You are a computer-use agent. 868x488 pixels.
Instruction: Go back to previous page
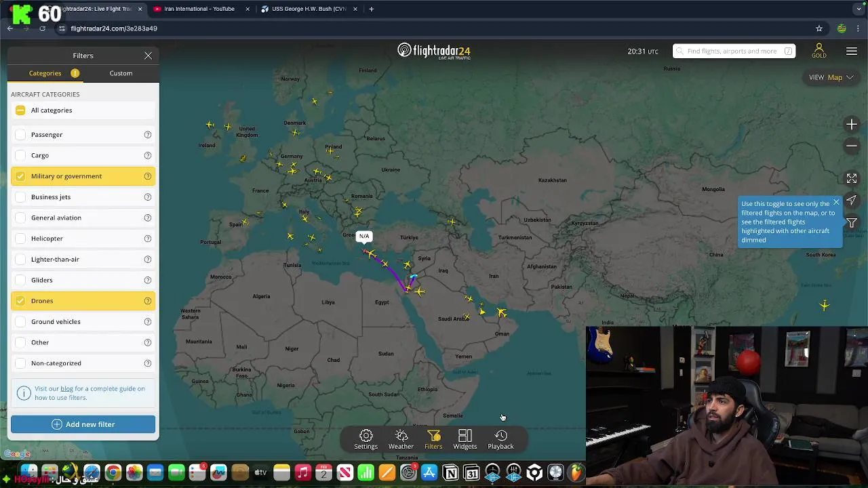10,28
